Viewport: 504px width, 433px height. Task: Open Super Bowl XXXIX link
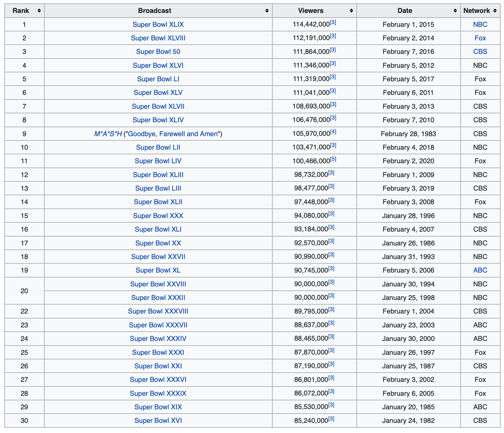pyautogui.click(x=158, y=394)
